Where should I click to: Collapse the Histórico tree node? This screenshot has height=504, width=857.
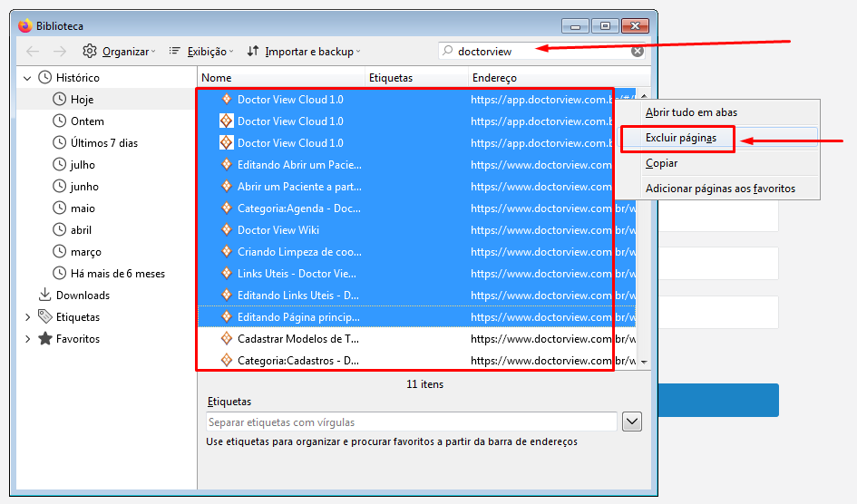point(28,78)
